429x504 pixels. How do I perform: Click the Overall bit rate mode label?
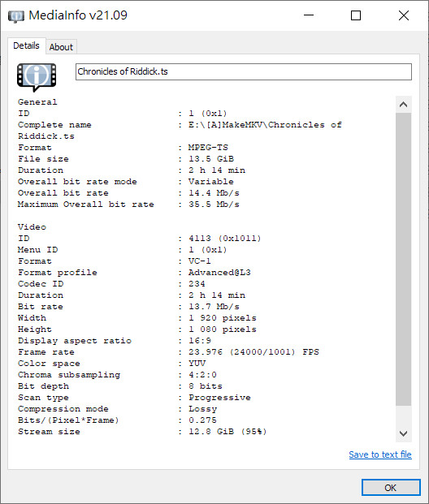pyautogui.click(x=77, y=182)
